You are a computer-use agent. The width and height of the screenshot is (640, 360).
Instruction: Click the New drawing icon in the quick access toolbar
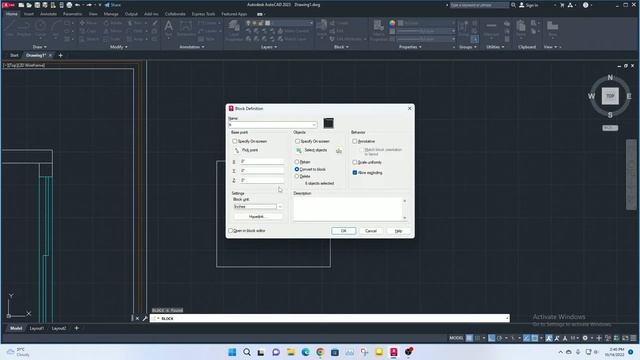[x=21, y=5]
